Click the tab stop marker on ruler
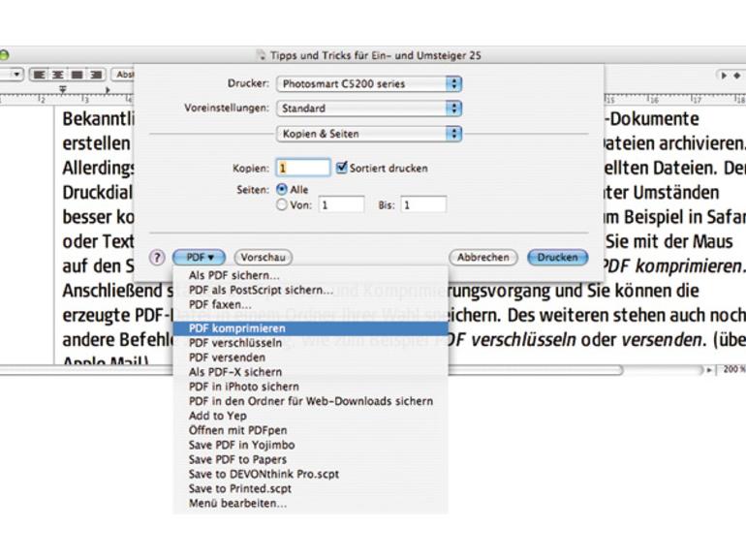The height and width of the screenshot is (560, 746). point(108,89)
